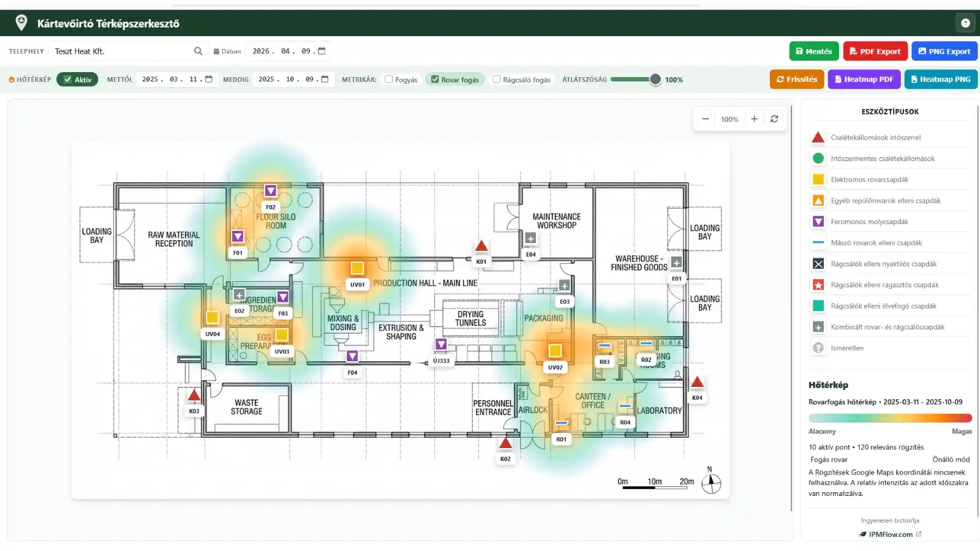The image size is (980, 551).
Task: Export heatmap using Heatmap PDF button
Action: point(864,80)
